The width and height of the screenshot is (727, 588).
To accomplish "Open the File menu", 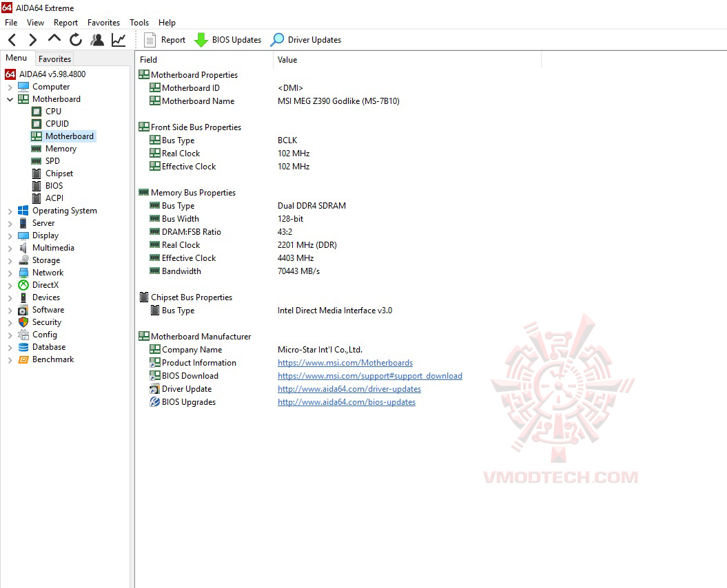I will point(11,23).
